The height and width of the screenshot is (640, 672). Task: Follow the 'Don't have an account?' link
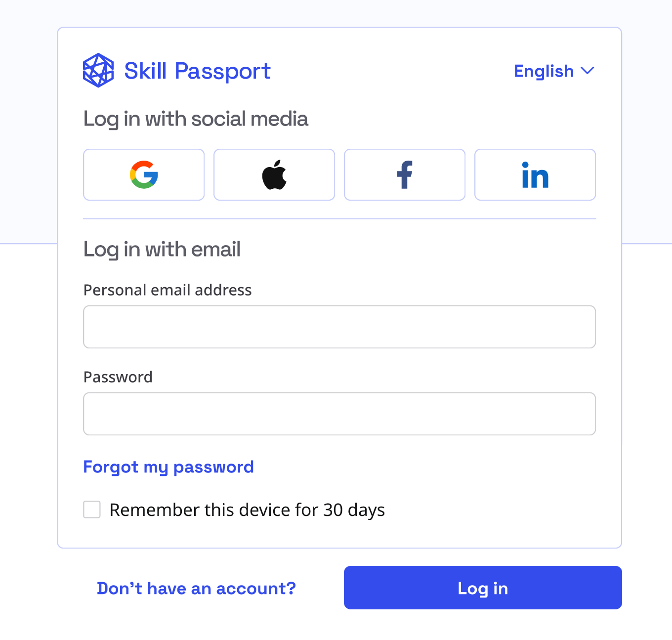pos(196,588)
